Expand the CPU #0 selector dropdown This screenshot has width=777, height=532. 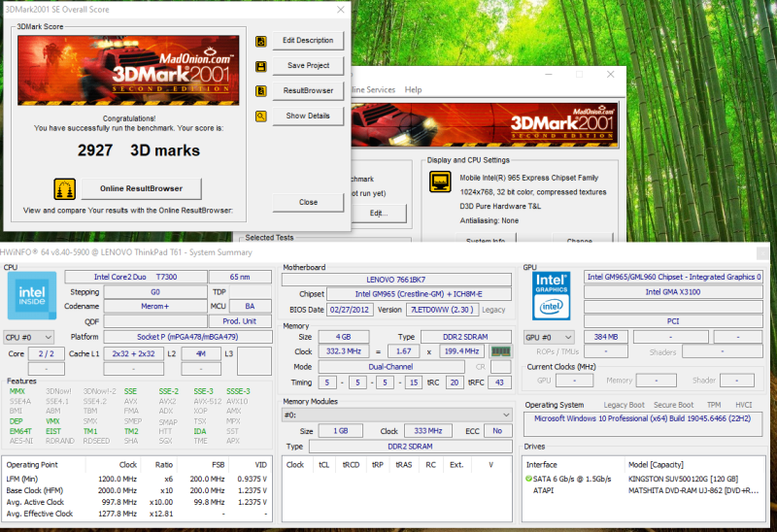[28, 337]
